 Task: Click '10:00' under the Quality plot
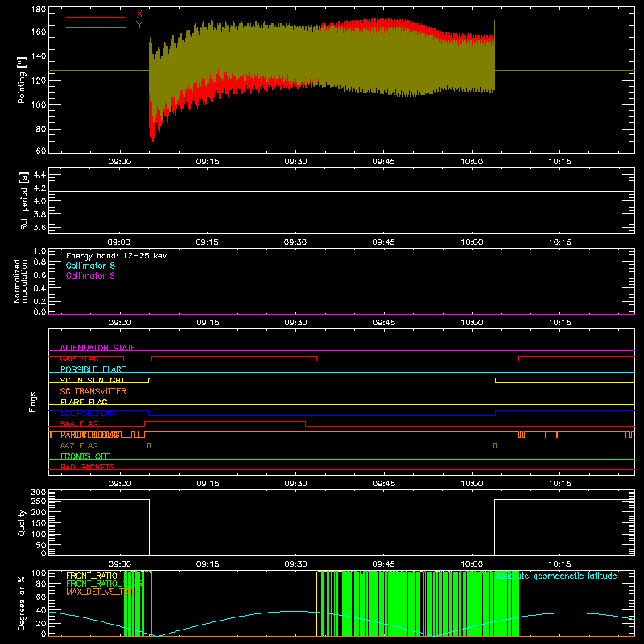472,564
